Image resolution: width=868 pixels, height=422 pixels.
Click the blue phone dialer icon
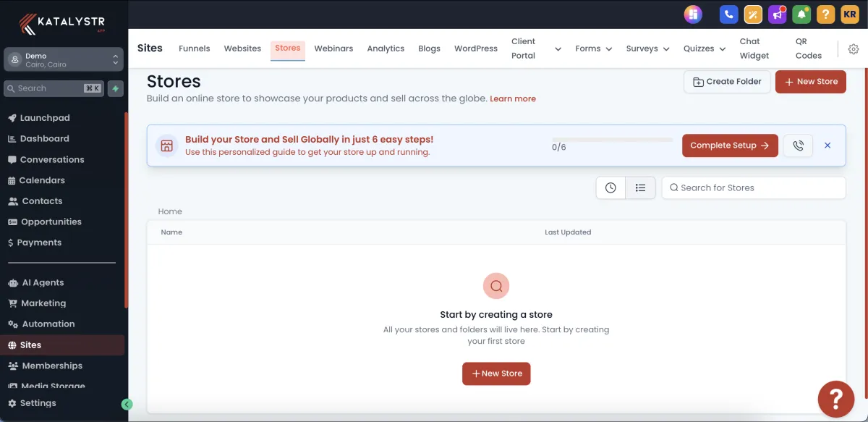click(729, 14)
